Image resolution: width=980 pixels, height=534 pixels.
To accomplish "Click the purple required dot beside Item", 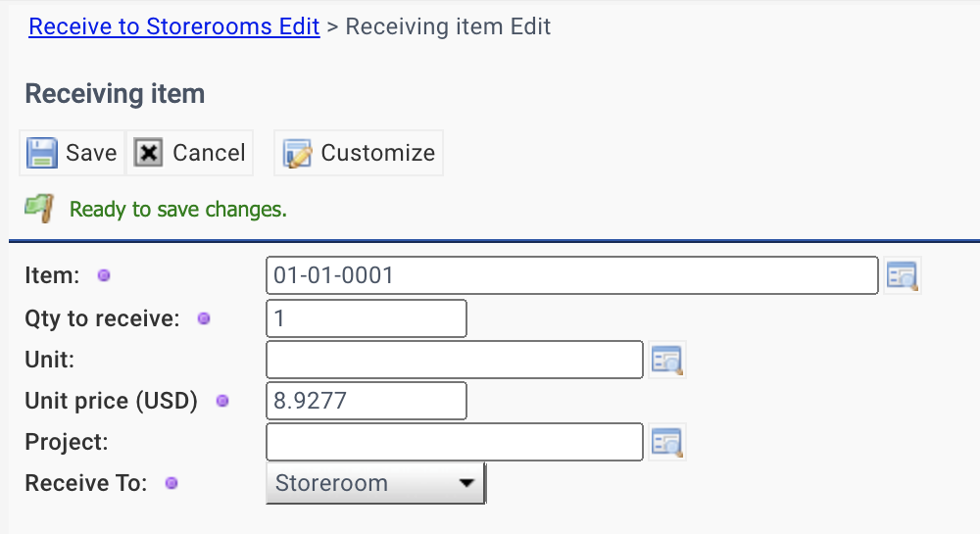I will point(104,275).
